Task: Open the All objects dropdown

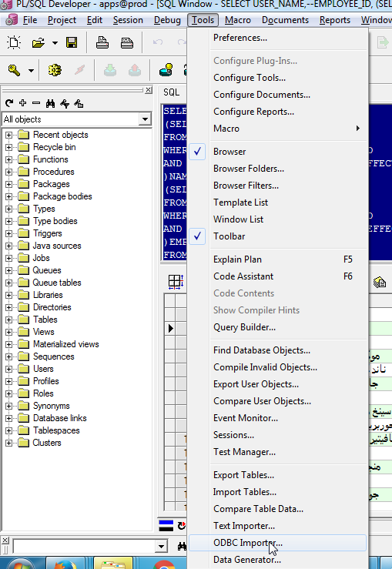Action: pyautogui.click(x=145, y=119)
